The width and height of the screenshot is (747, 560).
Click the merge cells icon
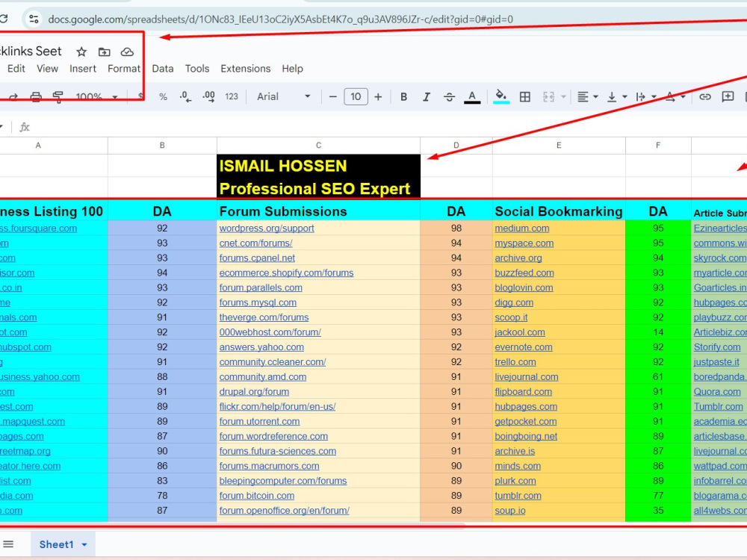click(549, 97)
